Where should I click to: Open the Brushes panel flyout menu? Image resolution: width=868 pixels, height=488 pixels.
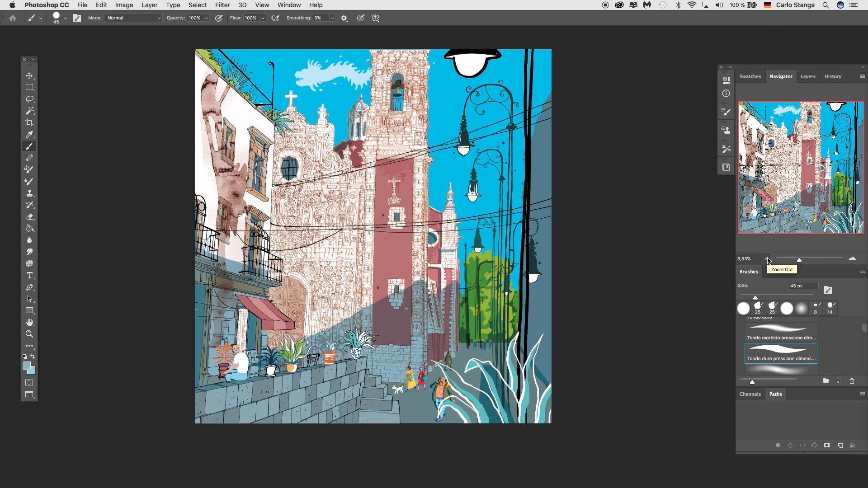(862, 272)
